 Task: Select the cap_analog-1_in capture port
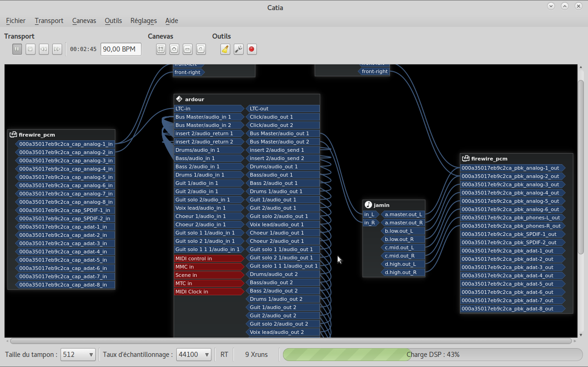[65, 144]
